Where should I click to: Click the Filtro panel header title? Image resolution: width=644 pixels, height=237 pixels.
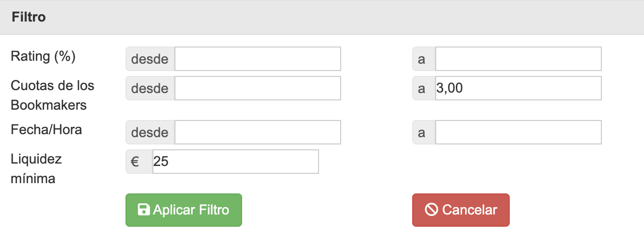click(28, 17)
